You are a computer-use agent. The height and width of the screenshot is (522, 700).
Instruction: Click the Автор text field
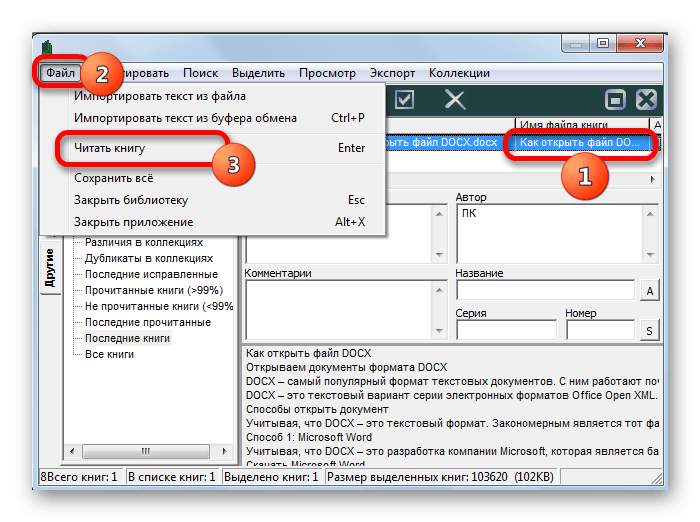click(x=550, y=234)
